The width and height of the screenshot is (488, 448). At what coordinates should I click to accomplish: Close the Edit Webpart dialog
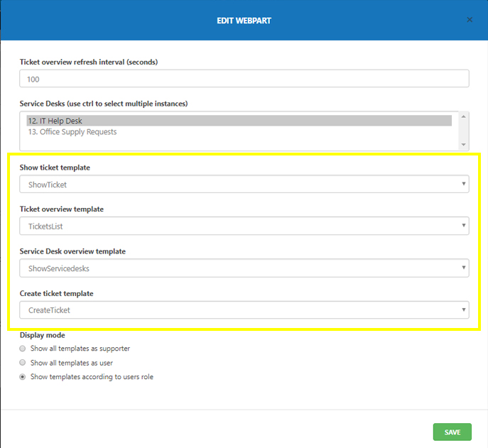point(470,20)
